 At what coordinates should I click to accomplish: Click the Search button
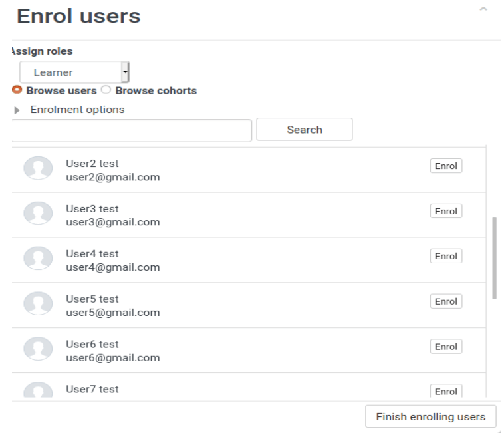(305, 129)
